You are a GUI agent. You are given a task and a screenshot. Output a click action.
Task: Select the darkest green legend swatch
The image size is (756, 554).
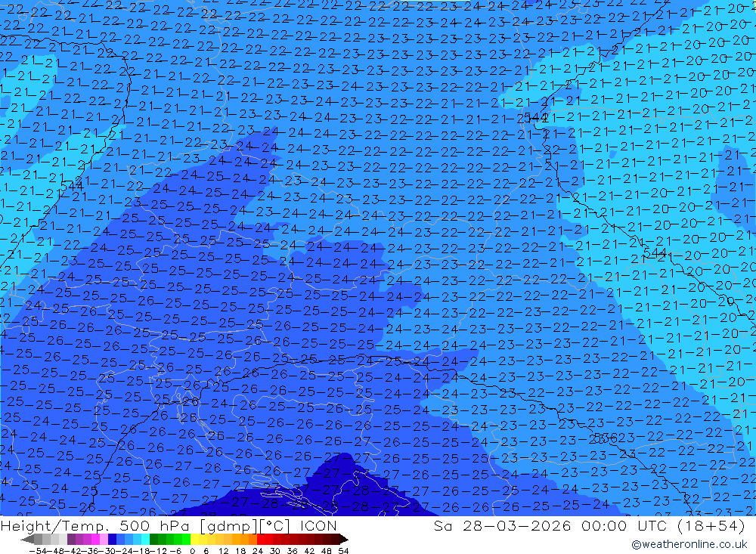(153, 539)
